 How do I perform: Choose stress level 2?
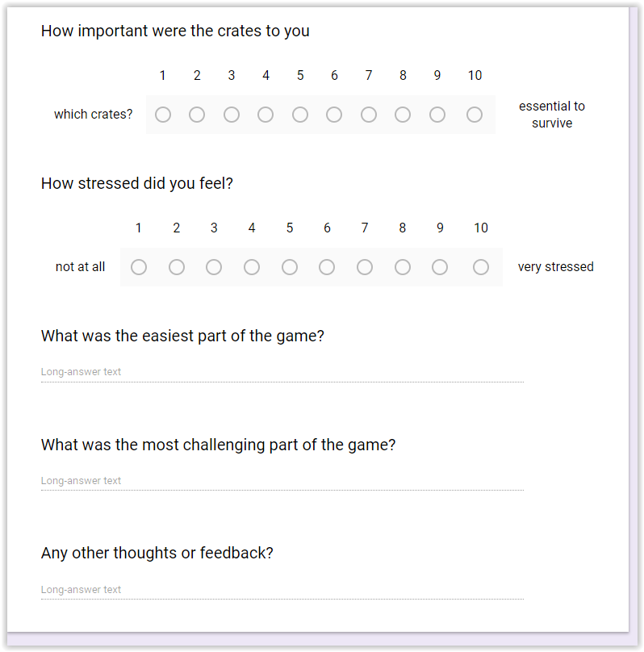coord(177,267)
